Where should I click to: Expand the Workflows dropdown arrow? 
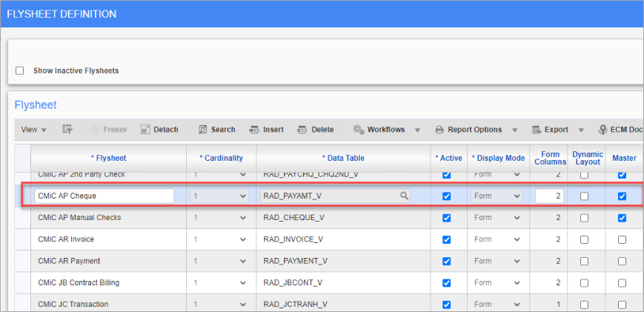coord(417,130)
